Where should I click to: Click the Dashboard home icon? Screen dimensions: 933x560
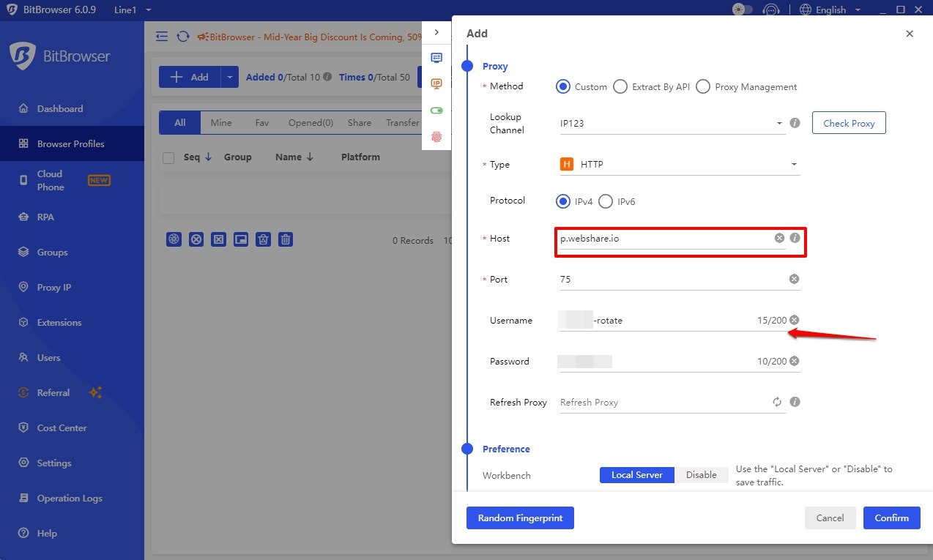(23, 108)
